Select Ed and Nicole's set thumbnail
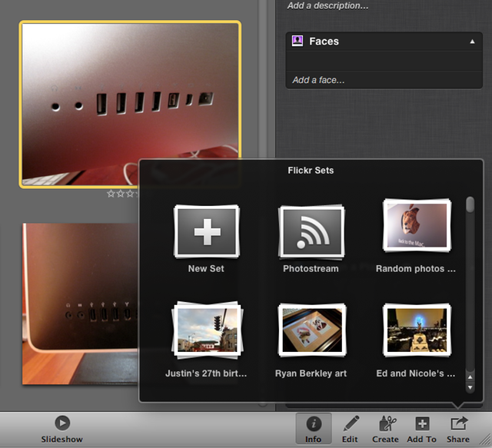The height and width of the screenshot is (448, 492). pyautogui.click(x=417, y=330)
